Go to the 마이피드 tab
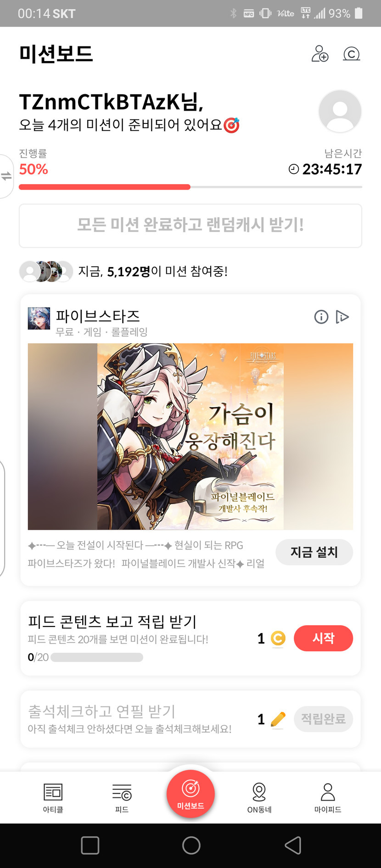Screen dimensions: 381x868 328,798
